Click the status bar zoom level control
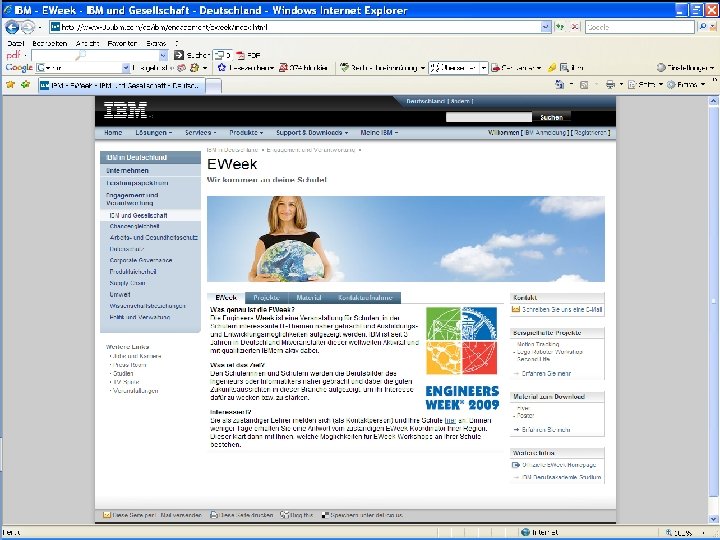 pos(686,532)
